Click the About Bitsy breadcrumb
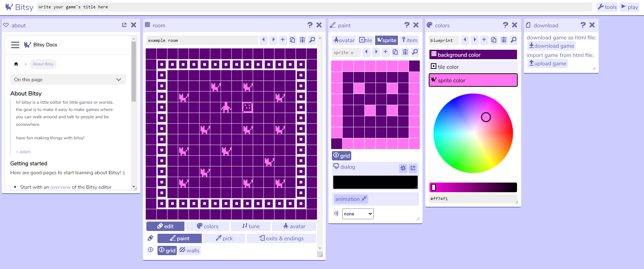 pos(43,64)
